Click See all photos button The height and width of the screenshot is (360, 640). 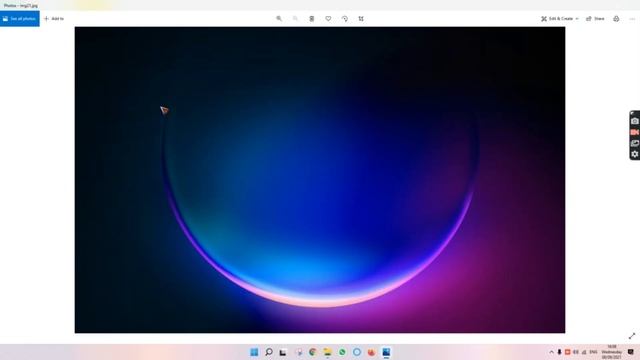[x=20, y=19]
